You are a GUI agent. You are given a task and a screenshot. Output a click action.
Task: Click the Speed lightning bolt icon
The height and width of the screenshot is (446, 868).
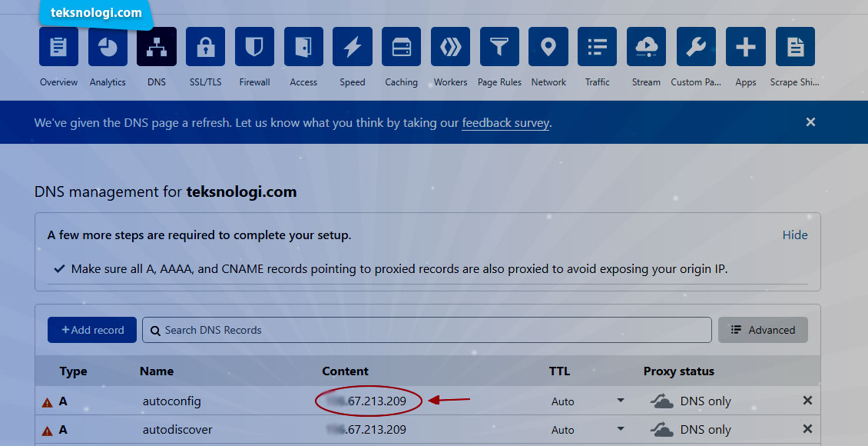pyautogui.click(x=352, y=46)
